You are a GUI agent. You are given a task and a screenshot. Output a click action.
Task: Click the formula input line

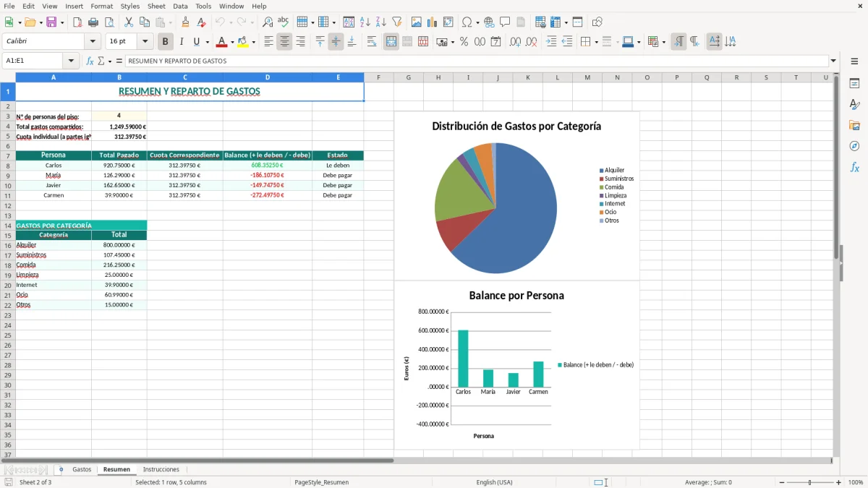pos(477,61)
